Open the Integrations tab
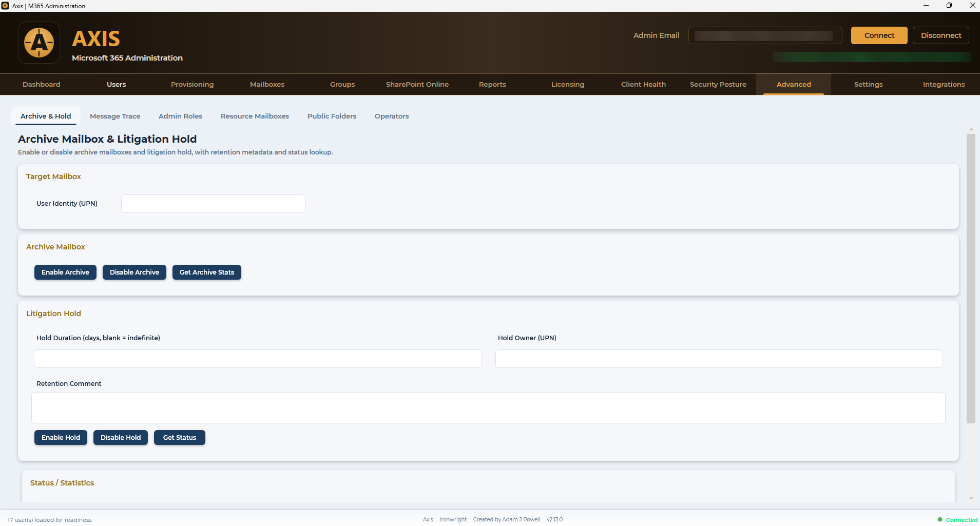Screen dimensions: 980x526 944,84
